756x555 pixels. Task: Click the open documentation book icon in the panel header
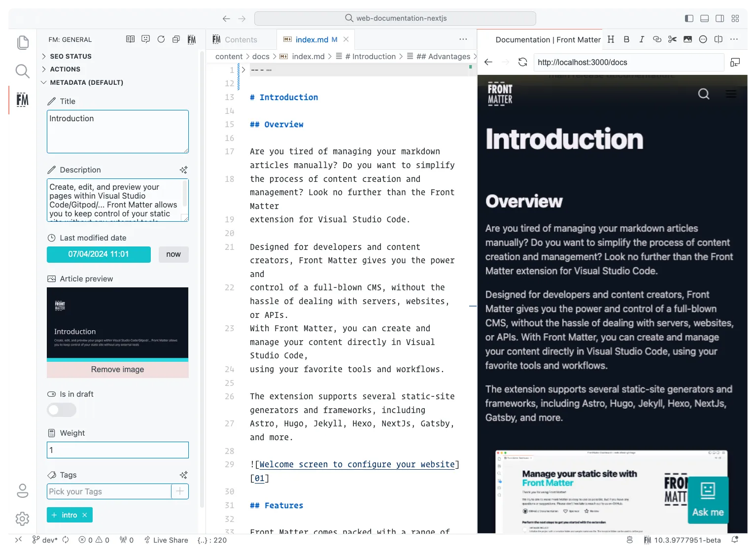pyautogui.click(x=130, y=39)
